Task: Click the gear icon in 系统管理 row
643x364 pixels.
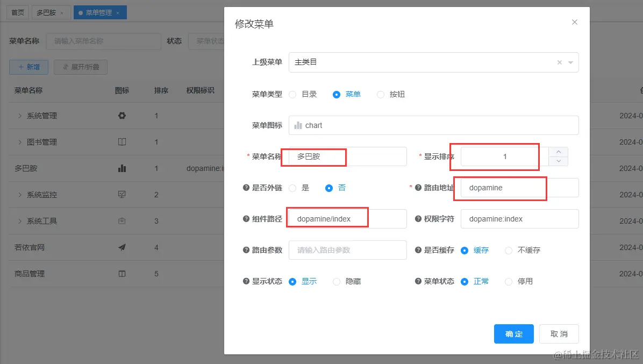Action: point(122,116)
